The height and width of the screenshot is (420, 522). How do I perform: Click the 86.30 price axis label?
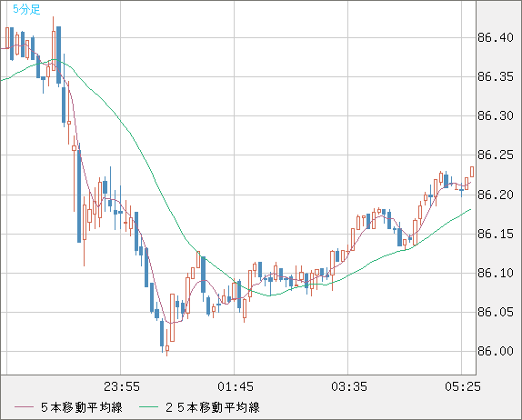coord(495,115)
